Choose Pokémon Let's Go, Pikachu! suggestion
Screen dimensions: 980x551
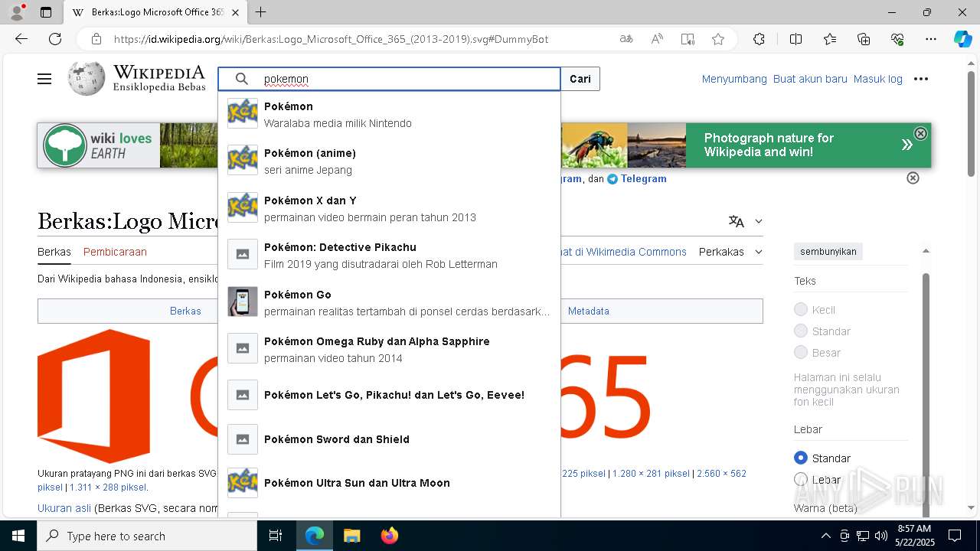coord(390,395)
